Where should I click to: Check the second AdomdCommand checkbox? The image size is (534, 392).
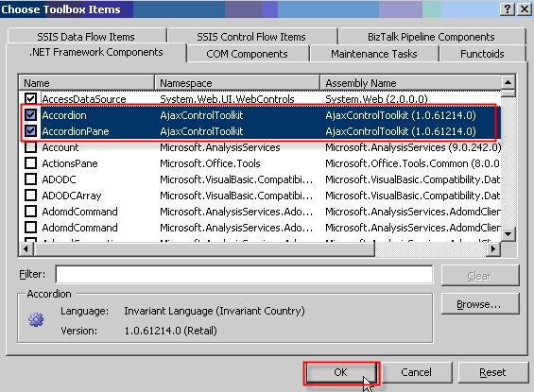30,227
